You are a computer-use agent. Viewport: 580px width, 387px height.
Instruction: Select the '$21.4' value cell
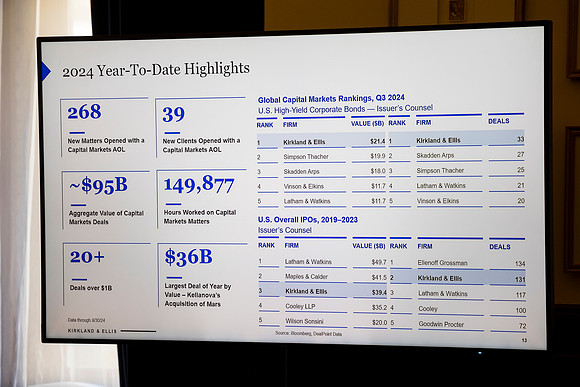[377, 141]
